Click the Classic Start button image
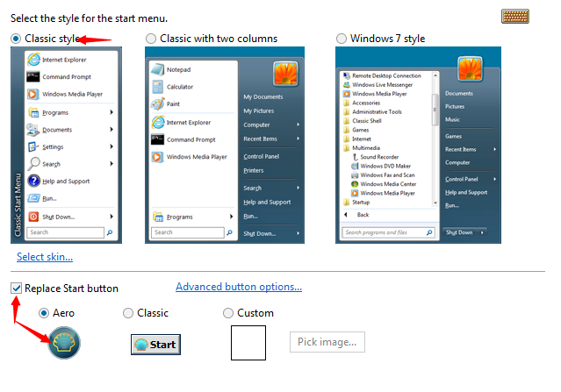561x392 pixels. tap(155, 345)
